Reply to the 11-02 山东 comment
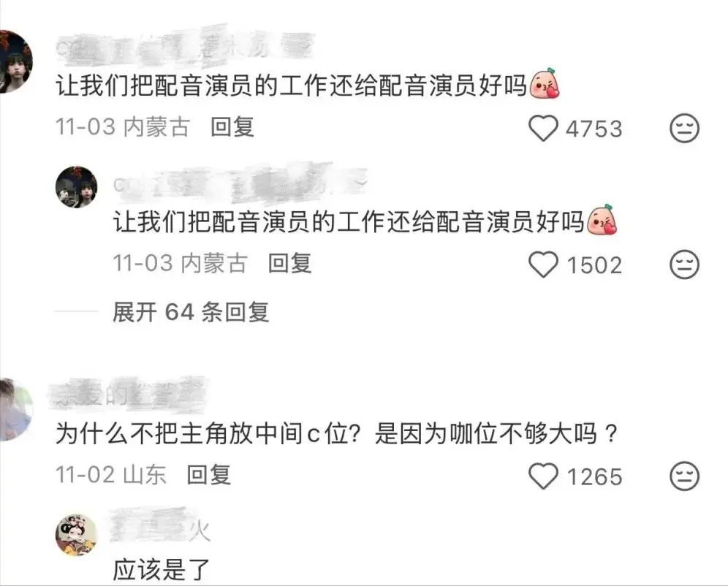Screen dimensions: 728x586 coord(208,475)
